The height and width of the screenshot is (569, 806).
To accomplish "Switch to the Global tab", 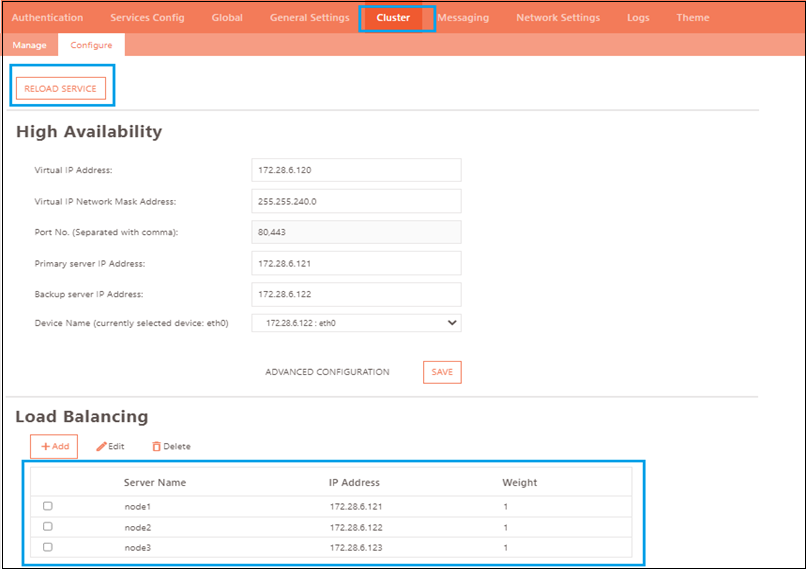I will coord(227,17).
